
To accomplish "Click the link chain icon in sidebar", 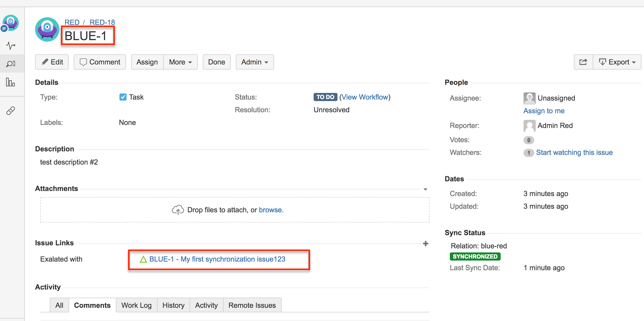I will coord(11,111).
